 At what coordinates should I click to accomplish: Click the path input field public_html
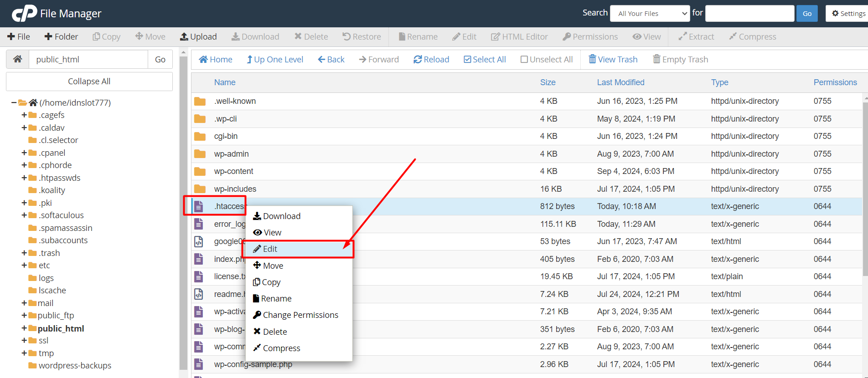point(88,59)
